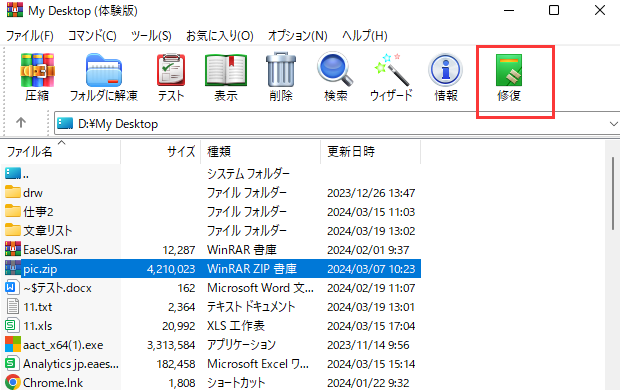Expand the address path dropdown arrow
620x390 pixels.
click(613, 124)
